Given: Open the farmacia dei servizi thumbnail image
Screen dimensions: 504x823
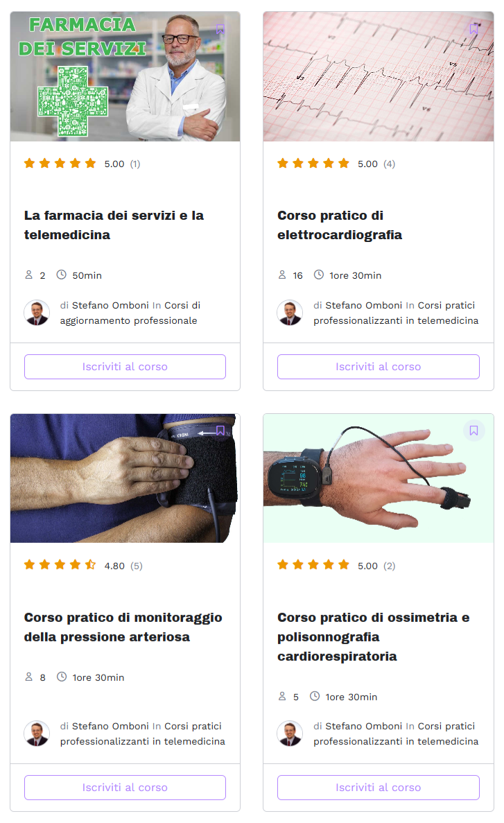Looking at the screenshot, I should click(x=125, y=77).
